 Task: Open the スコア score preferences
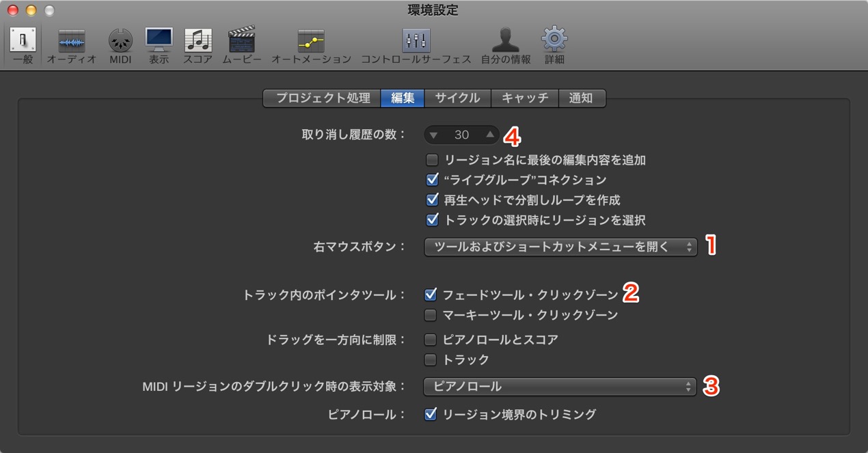(x=198, y=46)
